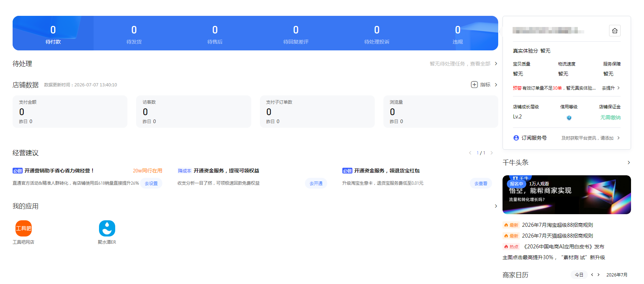Click the 今日 calendar button
This screenshot has height=284, width=644.
(x=579, y=275)
